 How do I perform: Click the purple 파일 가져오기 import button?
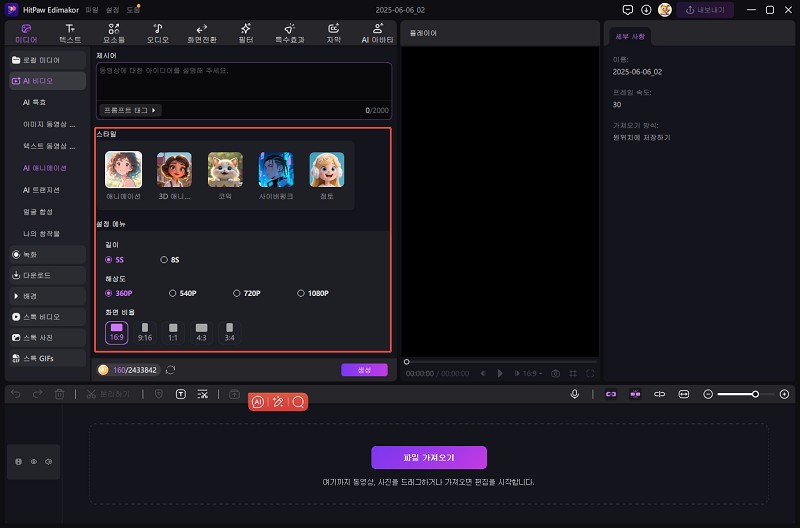coord(428,457)
